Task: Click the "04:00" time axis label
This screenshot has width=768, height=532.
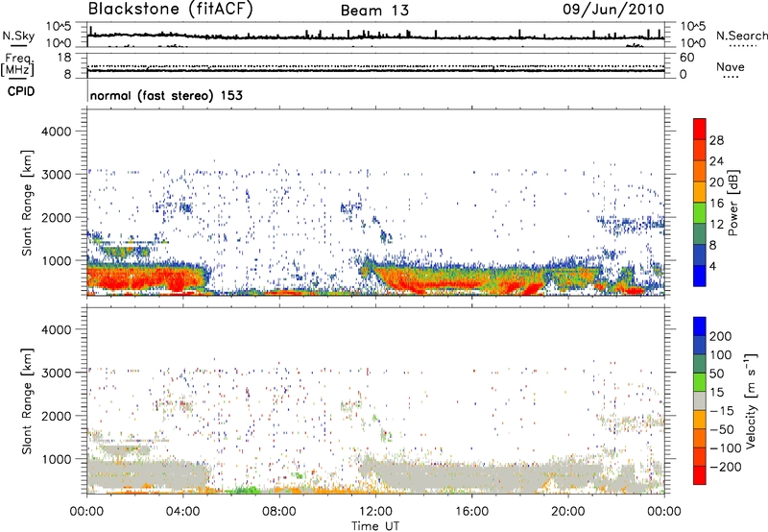Action: [x=183, y=512]
